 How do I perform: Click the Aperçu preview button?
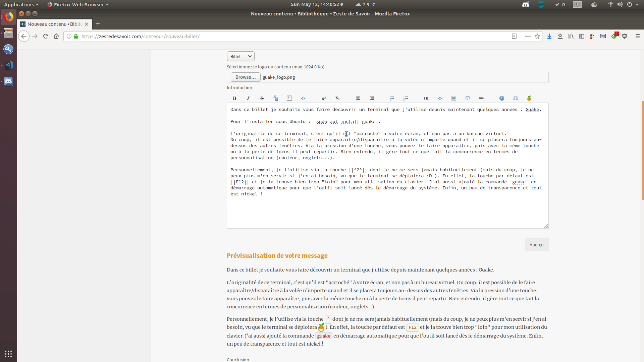tap(536, 245)
